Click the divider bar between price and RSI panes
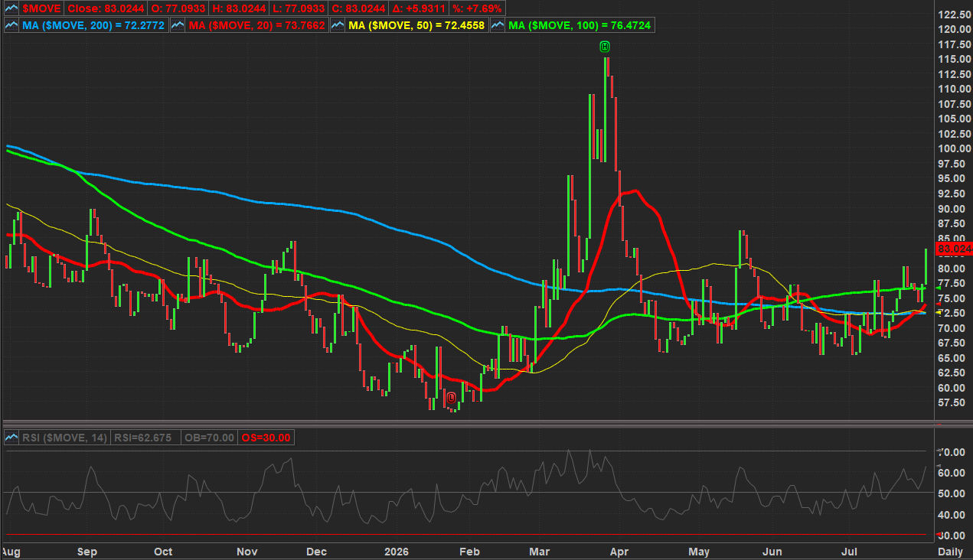Viewport: 973px width, 560px height. 467,422
